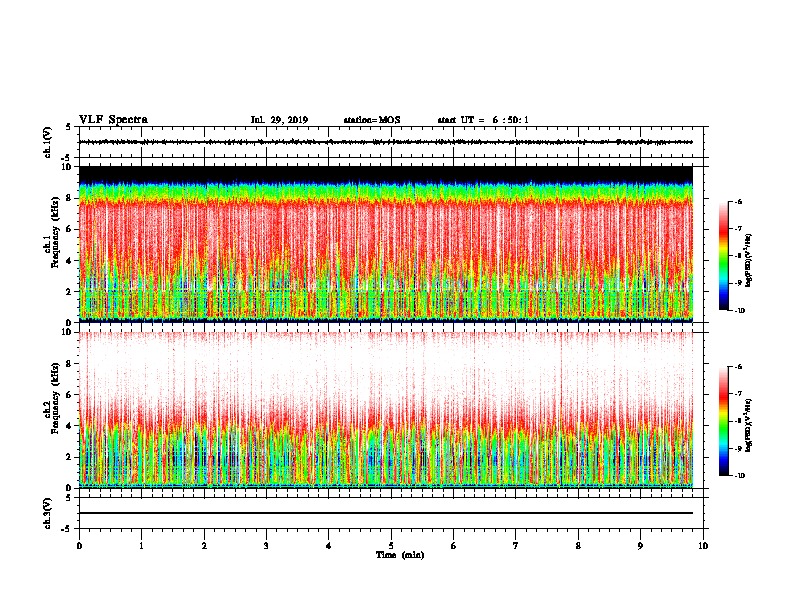Select the date text 'Jul. 29, 2019'
792x612 pixels.
point(279,120)
